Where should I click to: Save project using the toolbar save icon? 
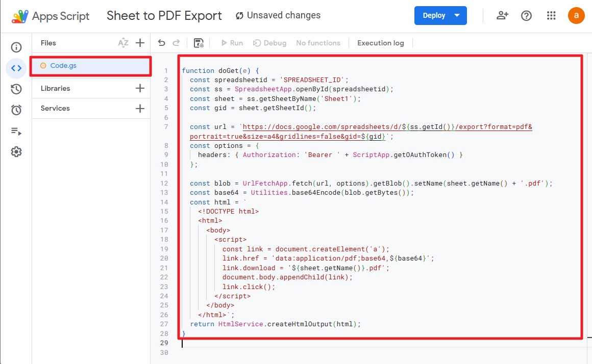[199, 43]
